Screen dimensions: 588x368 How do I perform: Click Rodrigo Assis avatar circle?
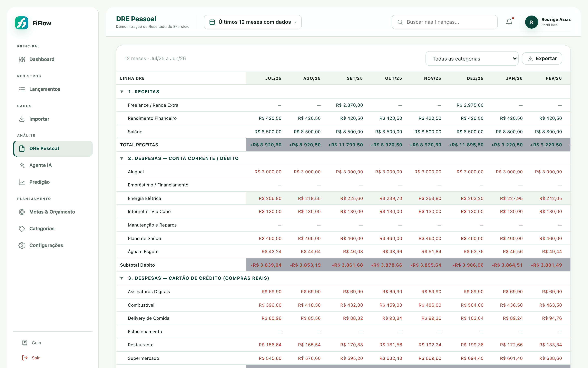pos(531,22)
